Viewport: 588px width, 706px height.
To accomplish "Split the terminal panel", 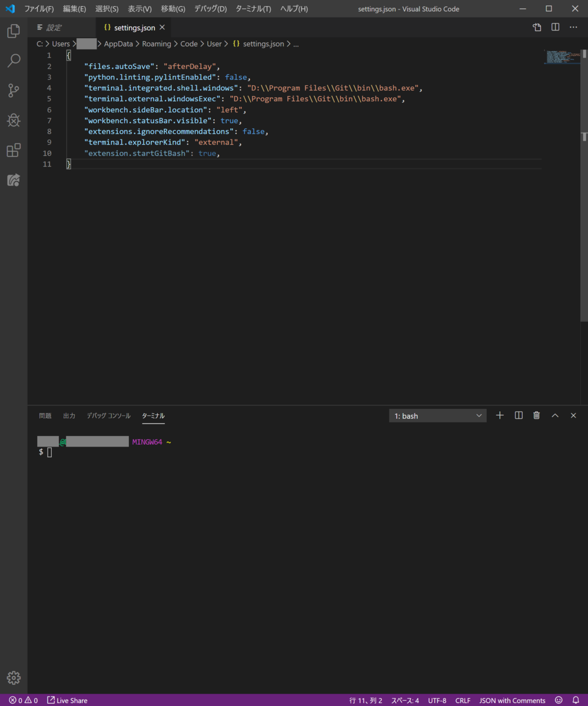I will (519, 415).
